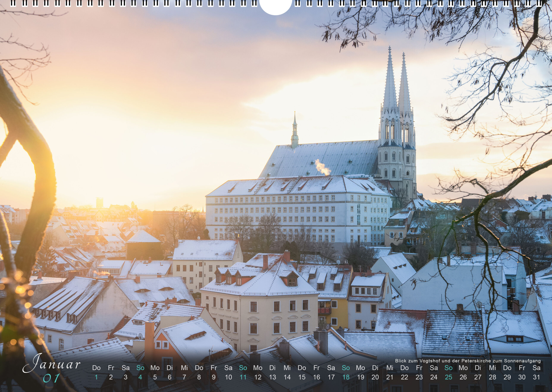Viewport: 552px width, 392px height.
Task: Select date 27 in the calendar row
Action: tap(478, 377)
